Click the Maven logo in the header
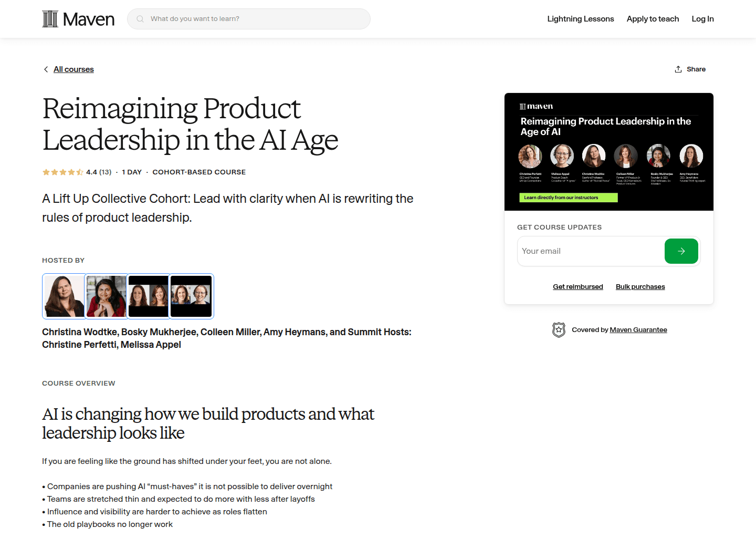This screenshot has height=538, width=756. tap(78, 18)
